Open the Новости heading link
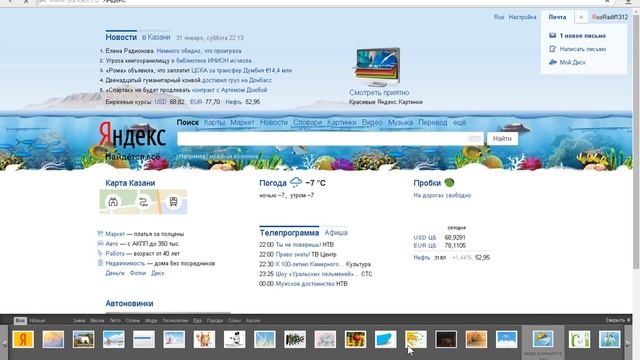The image size is (640, 360). click(121, 37)
